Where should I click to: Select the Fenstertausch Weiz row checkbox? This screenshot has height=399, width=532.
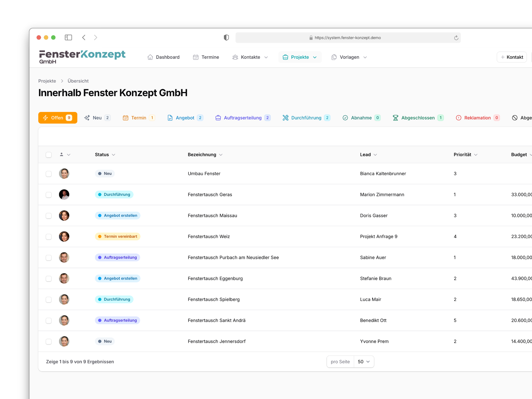click(x=49, y=237)
